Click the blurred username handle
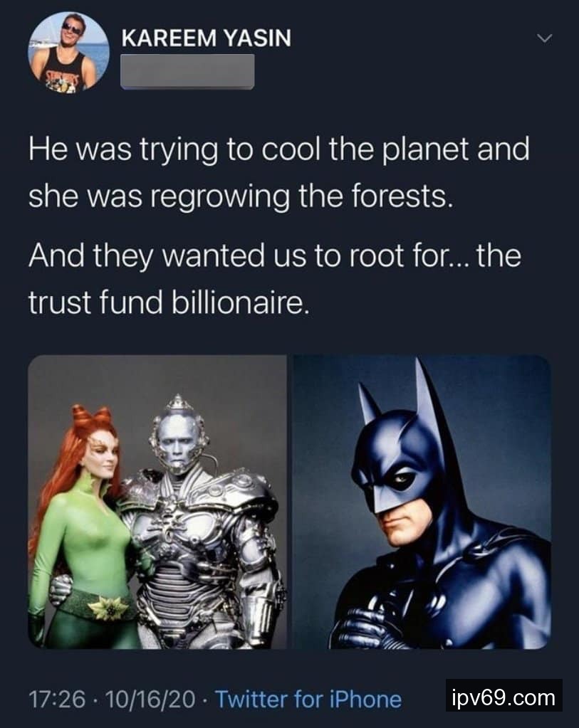 pos(187,73)
